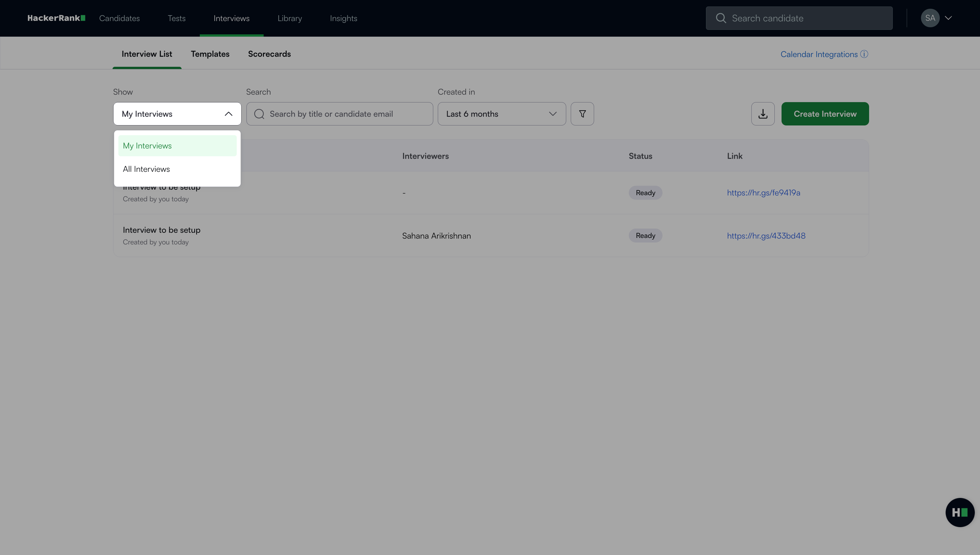Switch to the Templates tab
980x555 pixels.
tap(210, 54)
